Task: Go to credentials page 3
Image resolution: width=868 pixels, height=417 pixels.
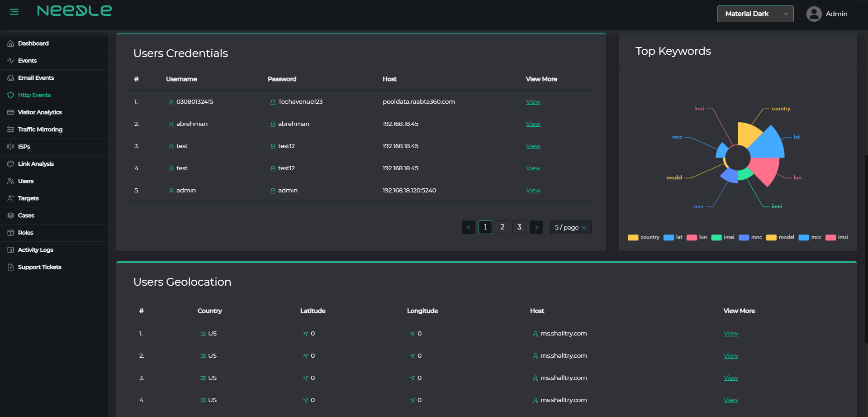Action: point(519,227)
